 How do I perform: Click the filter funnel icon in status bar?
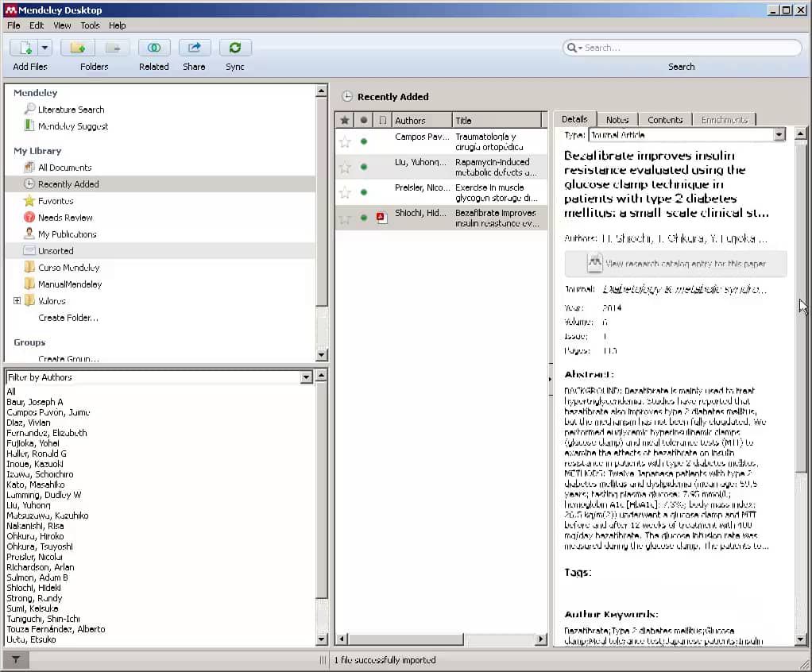(16, 659)
